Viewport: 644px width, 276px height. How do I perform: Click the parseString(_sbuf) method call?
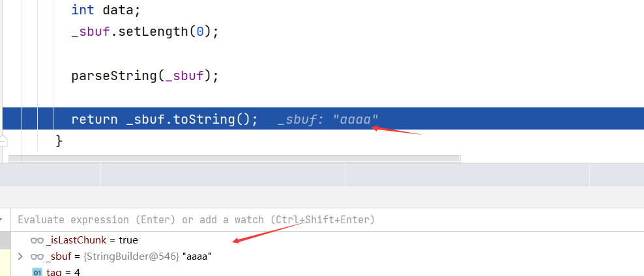145,76
